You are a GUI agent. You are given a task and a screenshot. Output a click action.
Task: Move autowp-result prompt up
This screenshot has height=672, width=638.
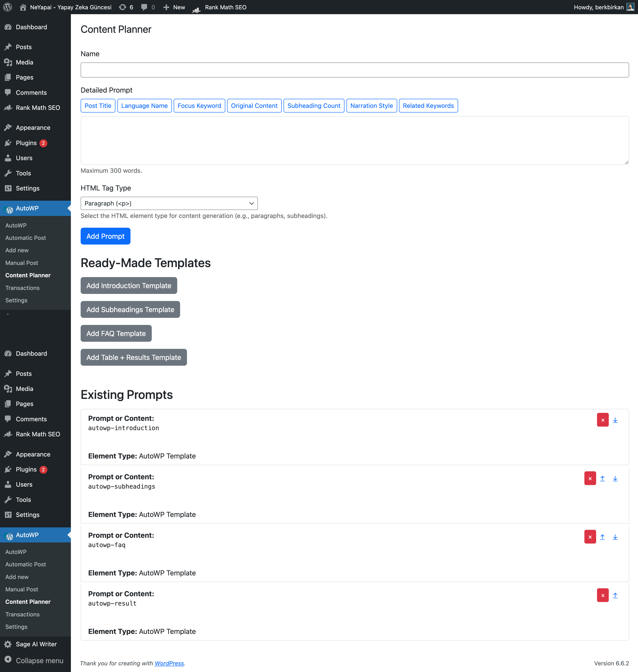coord(615,596)
